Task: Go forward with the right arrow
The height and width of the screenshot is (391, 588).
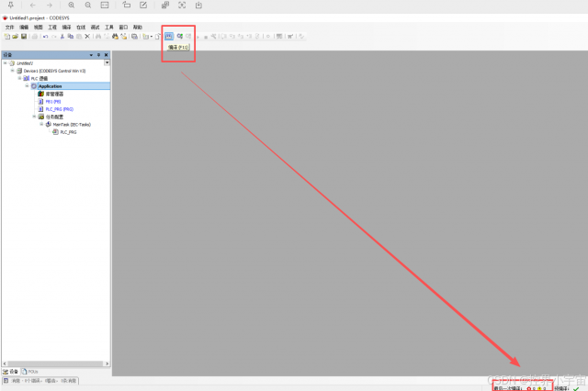Action: 49,5
